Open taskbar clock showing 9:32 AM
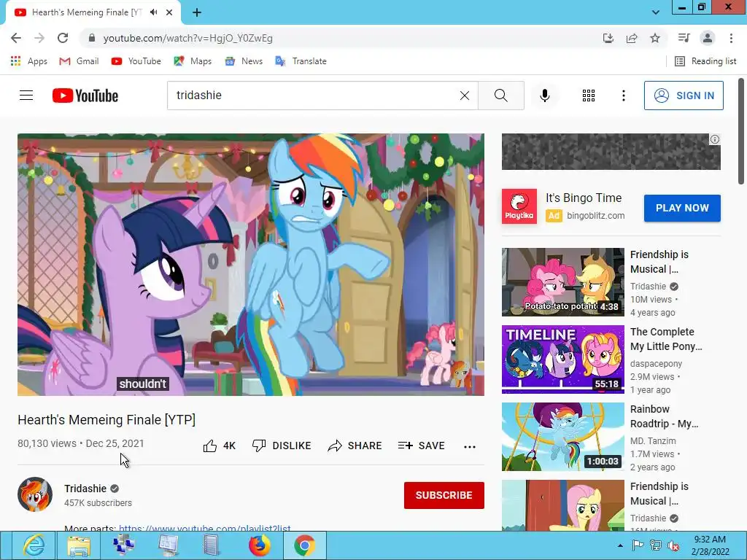The image size is (747, 560). click(710, 545)
